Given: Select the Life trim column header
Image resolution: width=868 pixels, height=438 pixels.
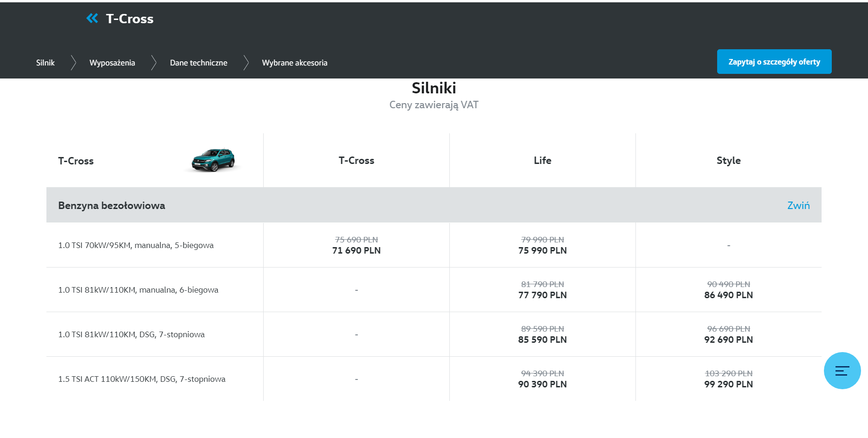Looking at the screenshot, I should (543, 160).
